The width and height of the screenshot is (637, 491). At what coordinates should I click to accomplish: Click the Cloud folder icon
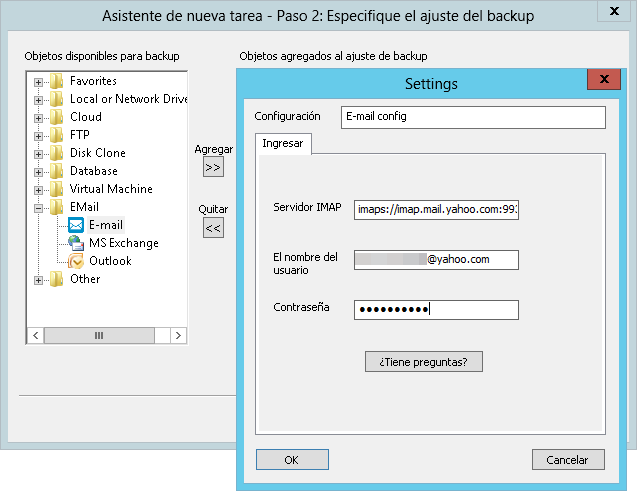[x=57, y=117]
